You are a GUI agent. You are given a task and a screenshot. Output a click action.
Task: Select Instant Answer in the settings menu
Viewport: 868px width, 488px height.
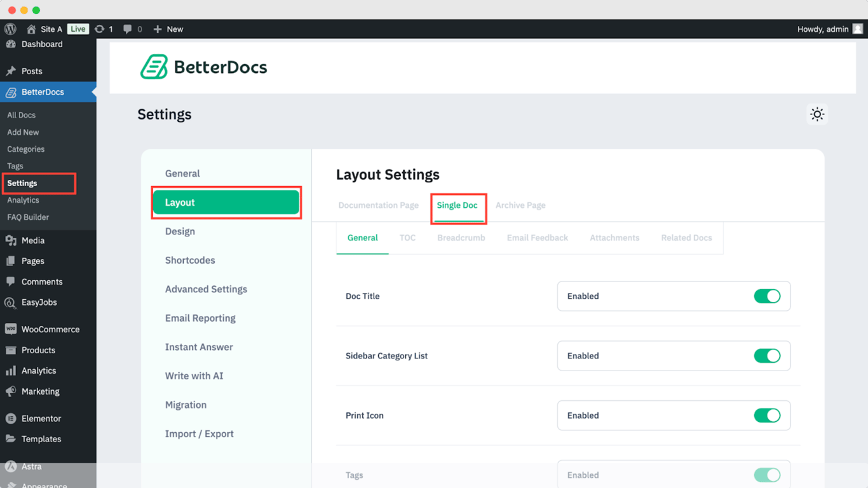pos(199,347)
